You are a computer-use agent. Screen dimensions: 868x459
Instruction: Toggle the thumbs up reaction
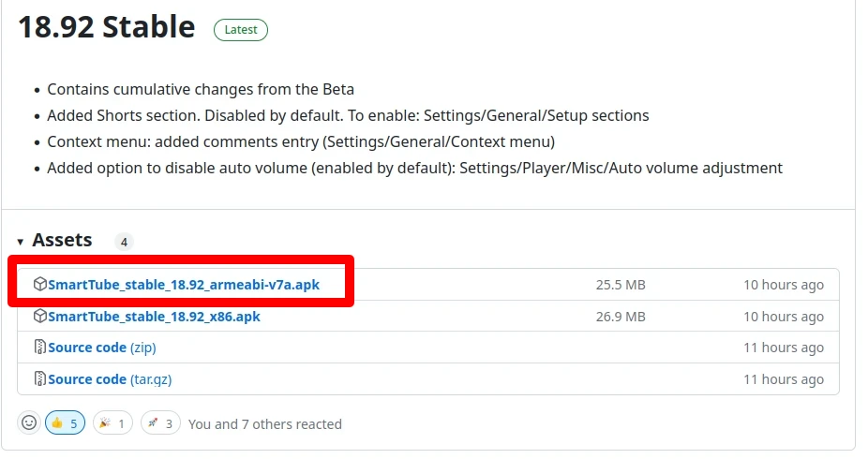point(65,423)
